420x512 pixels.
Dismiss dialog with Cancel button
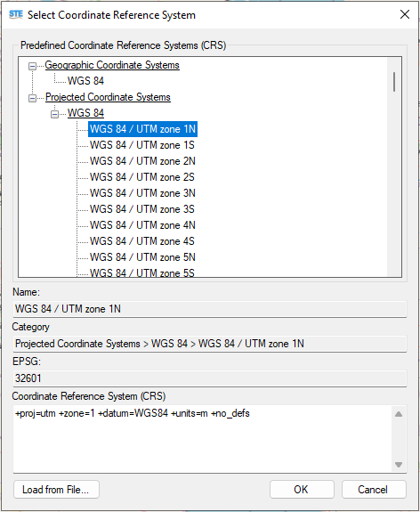click(x=374, y=489)
